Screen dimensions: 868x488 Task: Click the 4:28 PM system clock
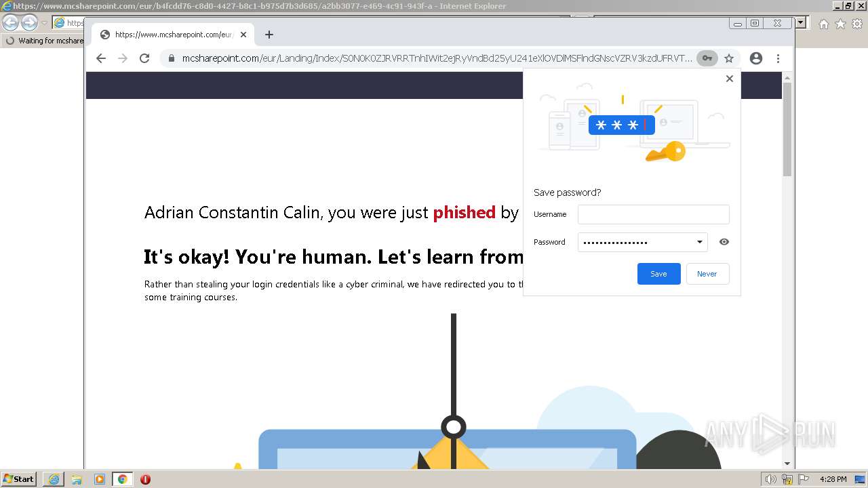[833, 479]
